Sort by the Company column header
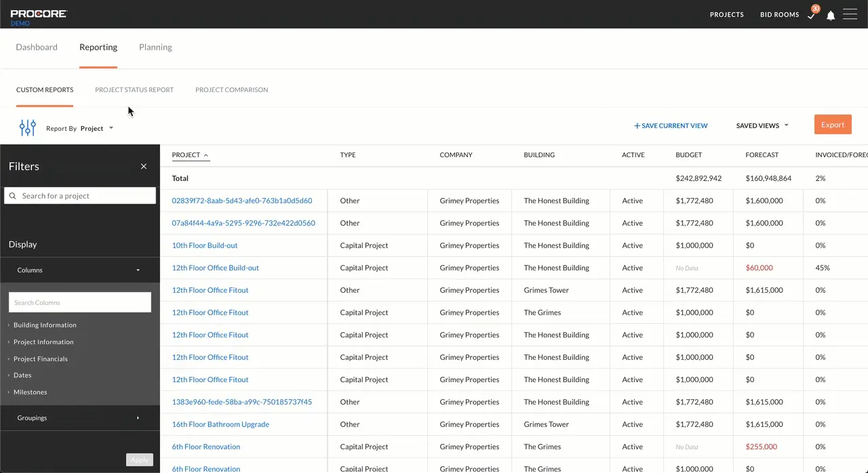The height and width of the screenshot is (473, 868). (456, 155)
